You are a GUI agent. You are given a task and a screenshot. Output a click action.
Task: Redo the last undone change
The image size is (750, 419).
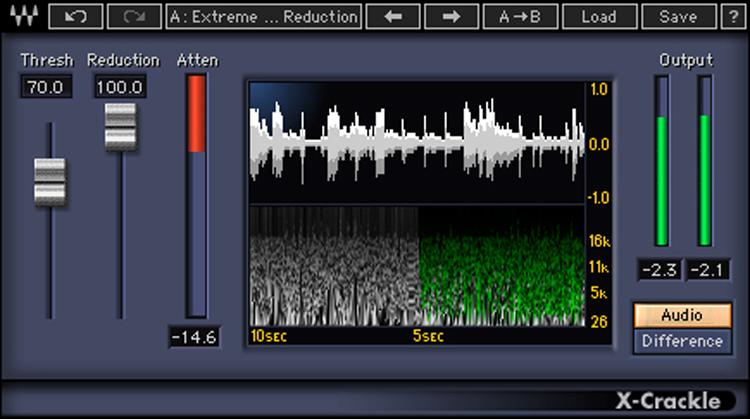pos(133,17)
